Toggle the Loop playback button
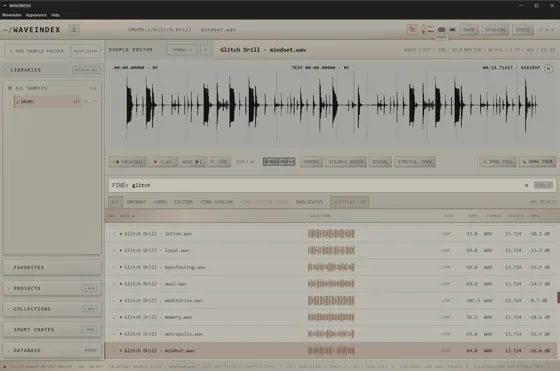 219,162
